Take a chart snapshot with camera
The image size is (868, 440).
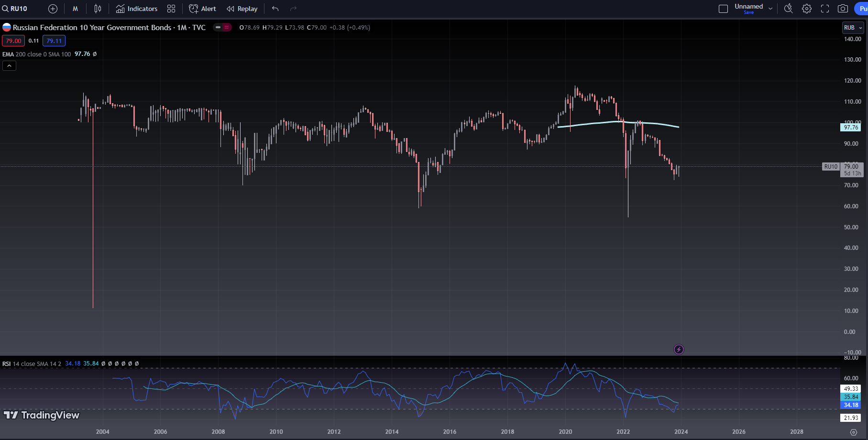[843, 9]
